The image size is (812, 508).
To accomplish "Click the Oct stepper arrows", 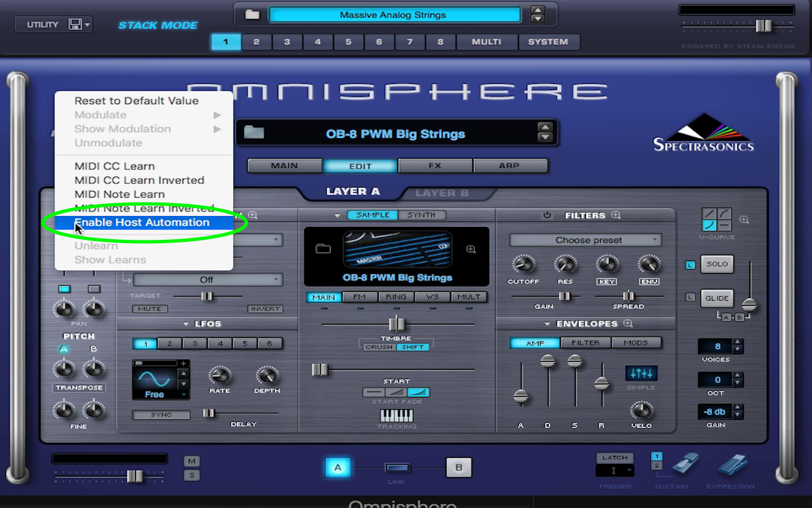I will (738, 379).
